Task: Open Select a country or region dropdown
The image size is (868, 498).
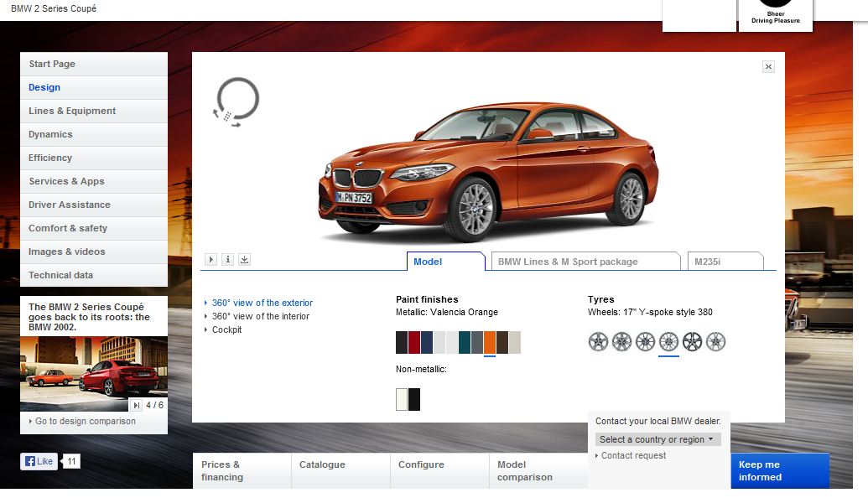Action: click(657, 439)
